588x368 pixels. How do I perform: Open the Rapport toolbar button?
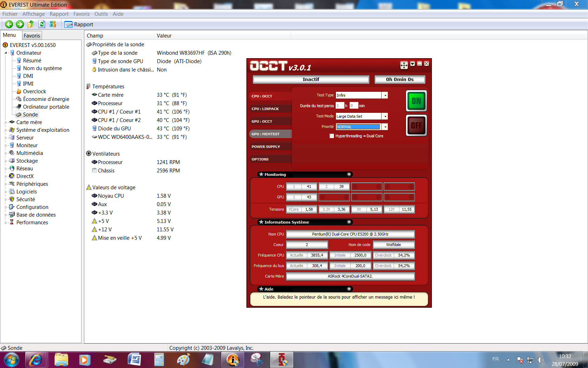point(79,25)
